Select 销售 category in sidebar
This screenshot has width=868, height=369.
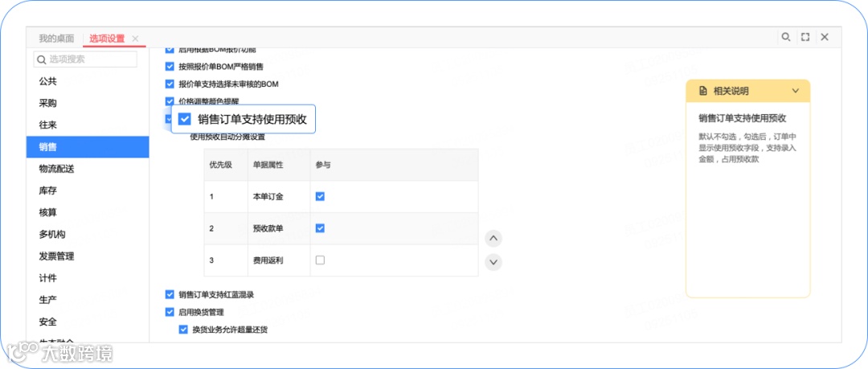point(88,147)
